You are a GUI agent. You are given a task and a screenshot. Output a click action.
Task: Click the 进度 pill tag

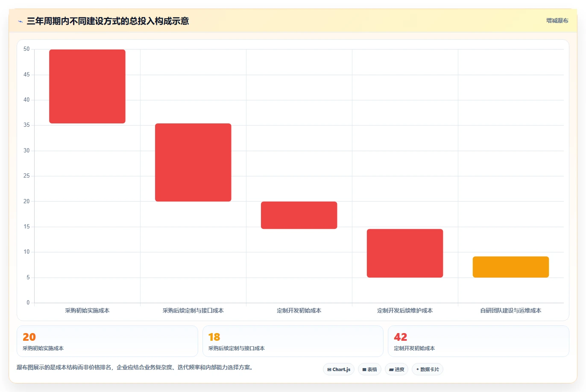click(396, 369)
